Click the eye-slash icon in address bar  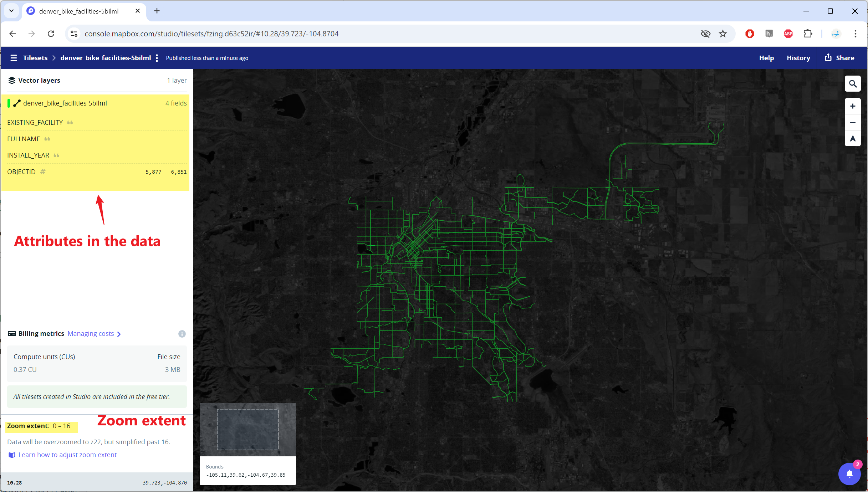pyautogui.click(x=705, y=34)
